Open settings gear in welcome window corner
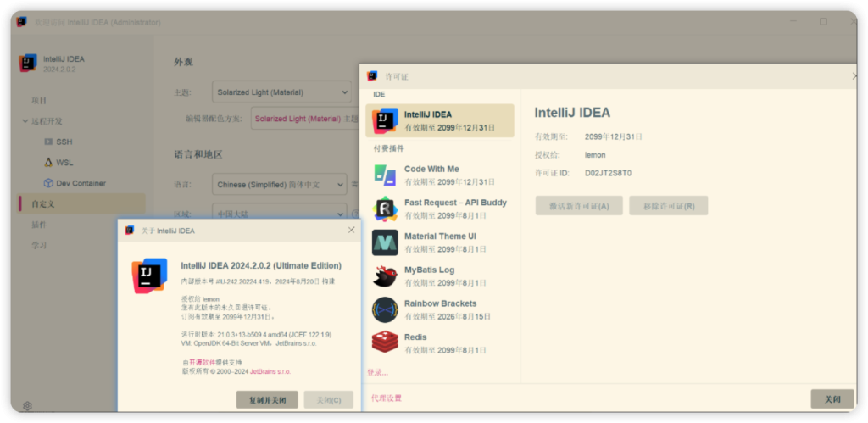868x423 pixels. pos(27,406)
